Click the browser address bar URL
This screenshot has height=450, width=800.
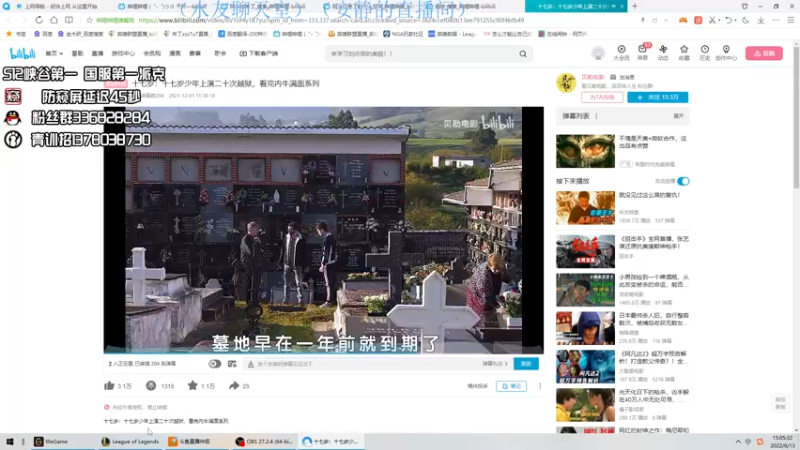tap(331, 20)
